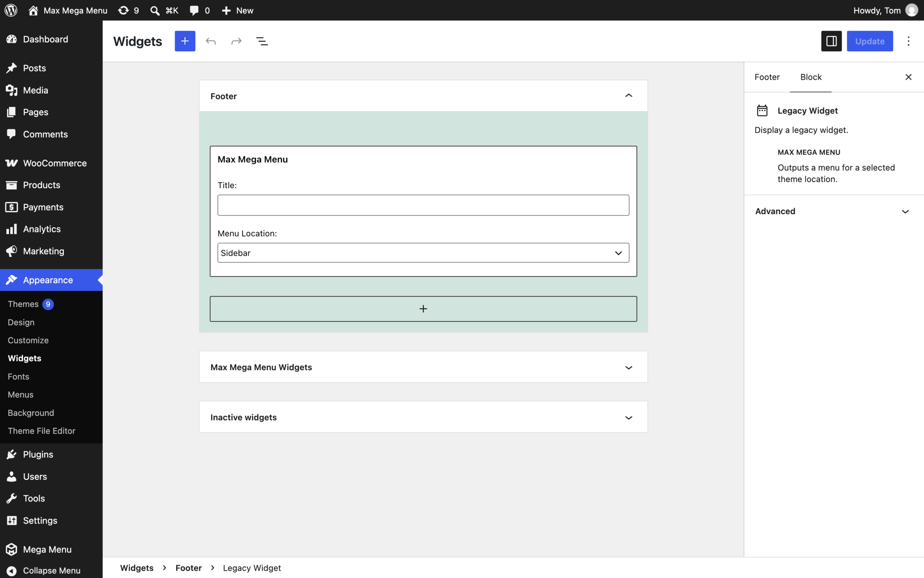Viewport: 924px width, 578px height.
Task: Click the user avatar next to Howdy, Tom
Action: [911, 10]
